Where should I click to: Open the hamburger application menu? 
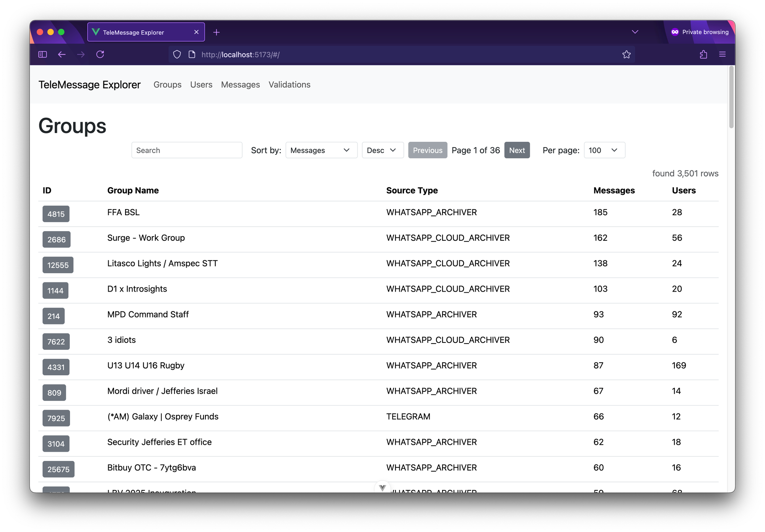click(x=722, y=54)
